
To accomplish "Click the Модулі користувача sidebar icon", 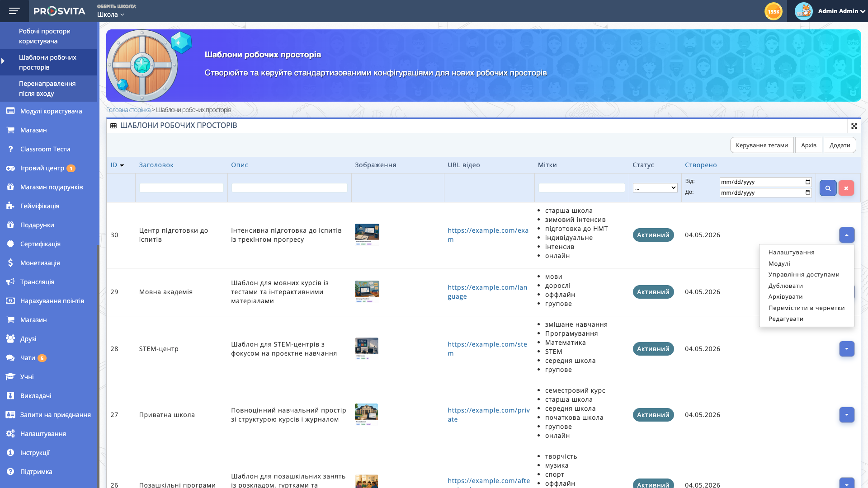I will [10, 111].
